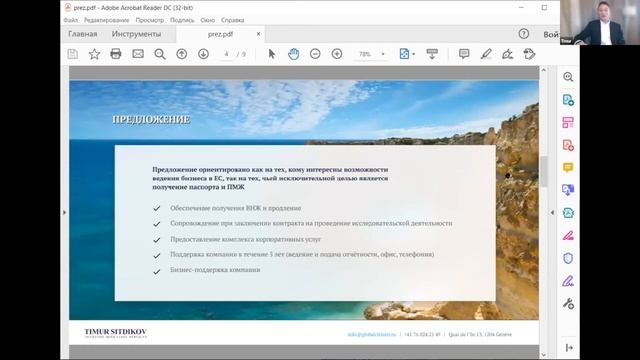Open the scrolling mode toolbar icon
This screenshot has width=640, height=360.
pyautogui.click(x=432, y=54)
